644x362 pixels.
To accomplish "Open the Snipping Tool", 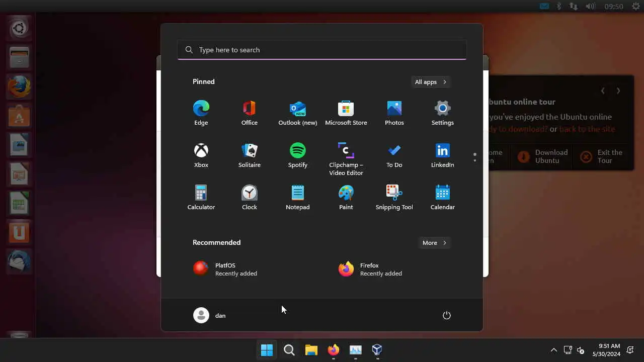I will pos(394,198).
